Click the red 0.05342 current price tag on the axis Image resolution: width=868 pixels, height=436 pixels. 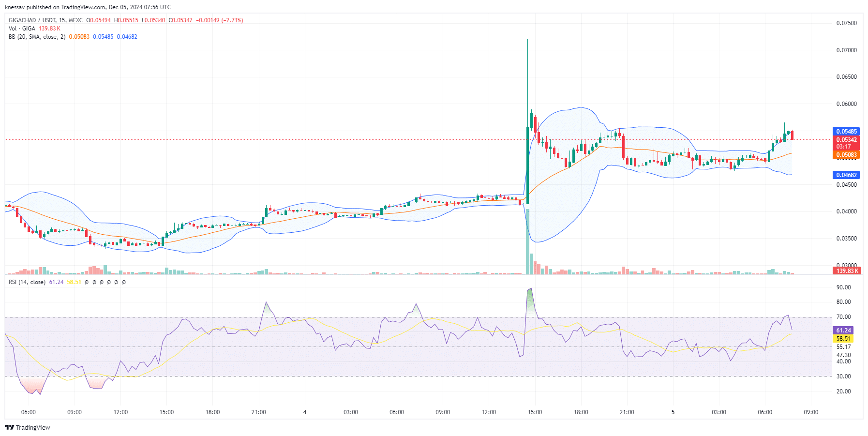tap(846, 140)
